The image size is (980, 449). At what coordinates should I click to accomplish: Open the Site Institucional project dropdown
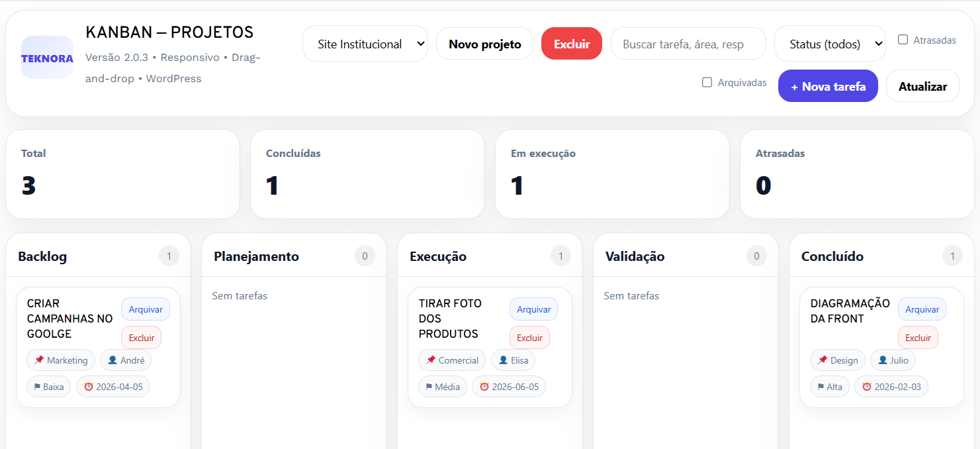(365, 43)
